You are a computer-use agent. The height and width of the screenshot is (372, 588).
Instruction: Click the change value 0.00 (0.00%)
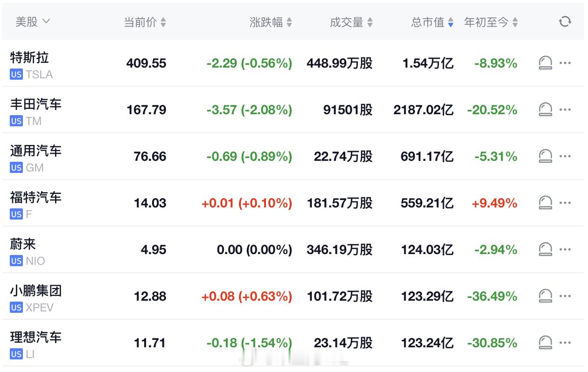pyautogui.click(x=254, y=250)
